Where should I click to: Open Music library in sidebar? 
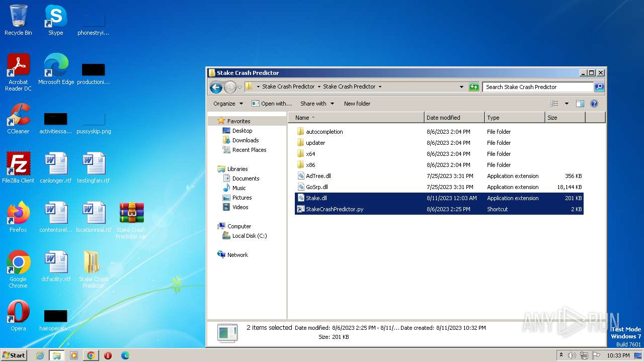(x=239, y=188)
